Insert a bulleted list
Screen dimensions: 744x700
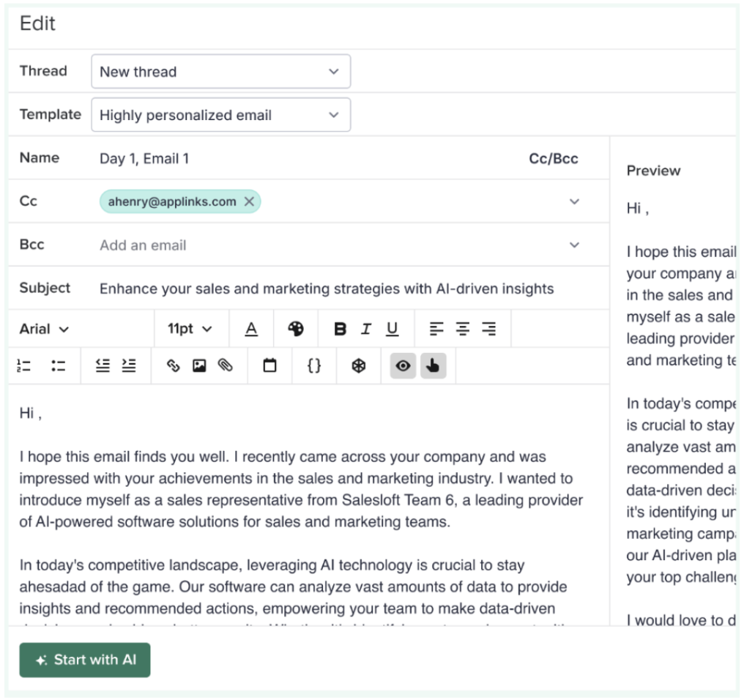(59, 365)
